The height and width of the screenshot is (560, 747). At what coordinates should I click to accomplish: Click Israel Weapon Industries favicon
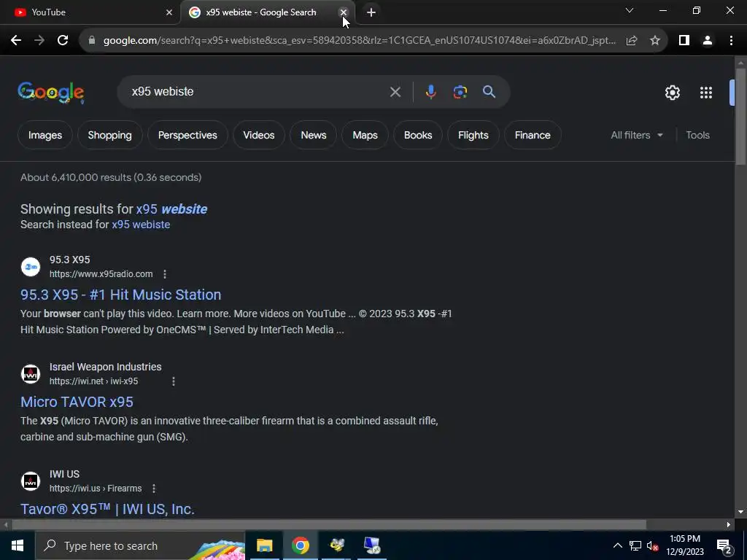click(x=31, y=374)
